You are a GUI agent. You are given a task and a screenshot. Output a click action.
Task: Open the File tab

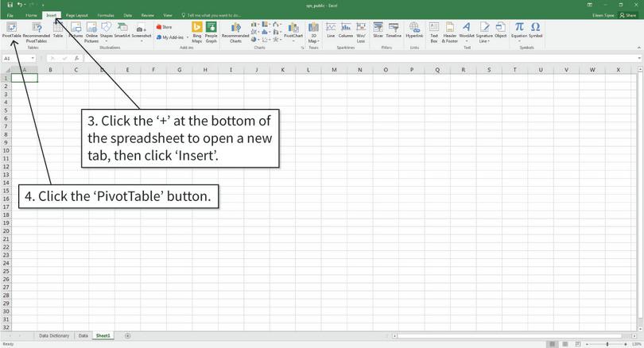10,15
